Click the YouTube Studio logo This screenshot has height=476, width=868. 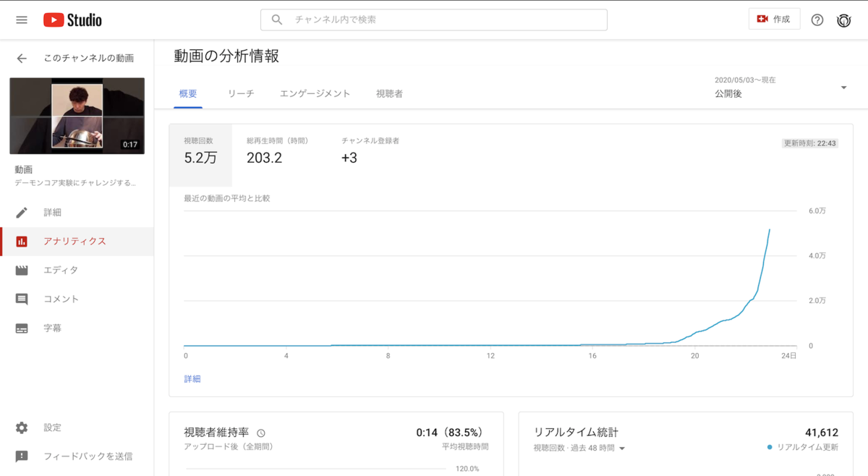coord(72,20)
